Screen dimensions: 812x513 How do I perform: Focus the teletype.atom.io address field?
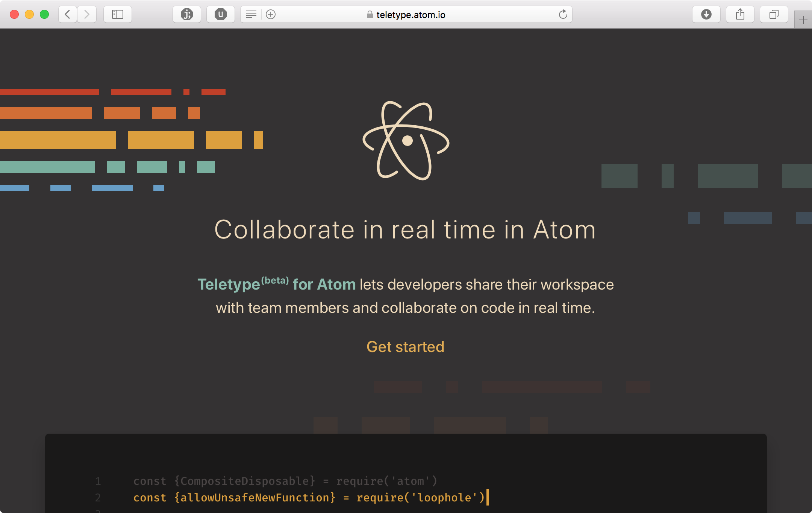coord(406,14)
